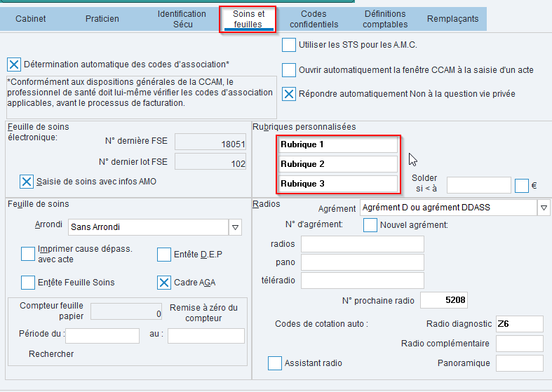Open the Remplaçants tab
This screenshot has height=392, width=552.
(x=452, y=19)
